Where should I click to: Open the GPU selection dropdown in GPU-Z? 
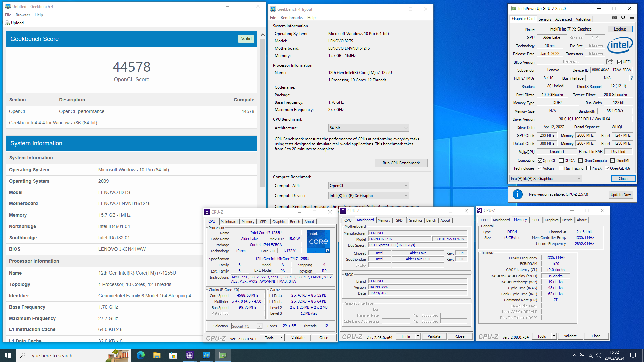[x=545, y=179]
